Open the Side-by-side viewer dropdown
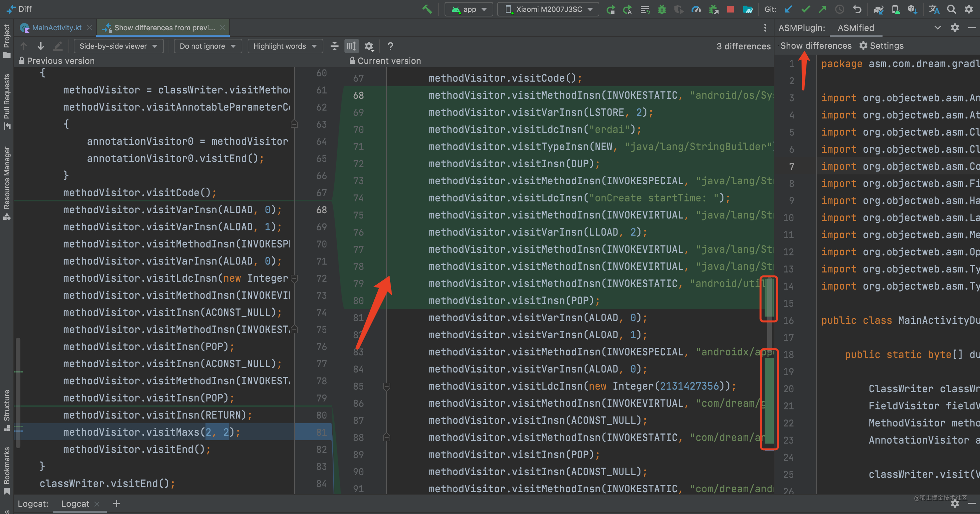980x514 pixels. pyautogui.click(x=118, y=46)
